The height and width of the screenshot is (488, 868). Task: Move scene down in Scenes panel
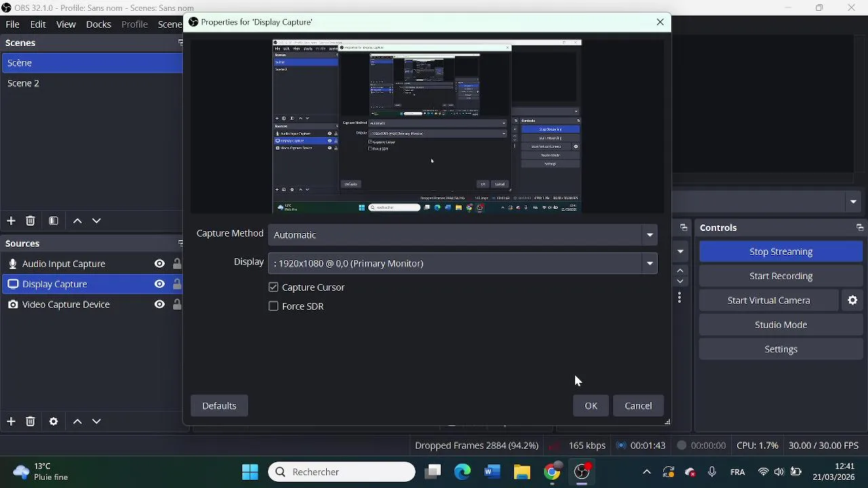click(x=96, y=221)
